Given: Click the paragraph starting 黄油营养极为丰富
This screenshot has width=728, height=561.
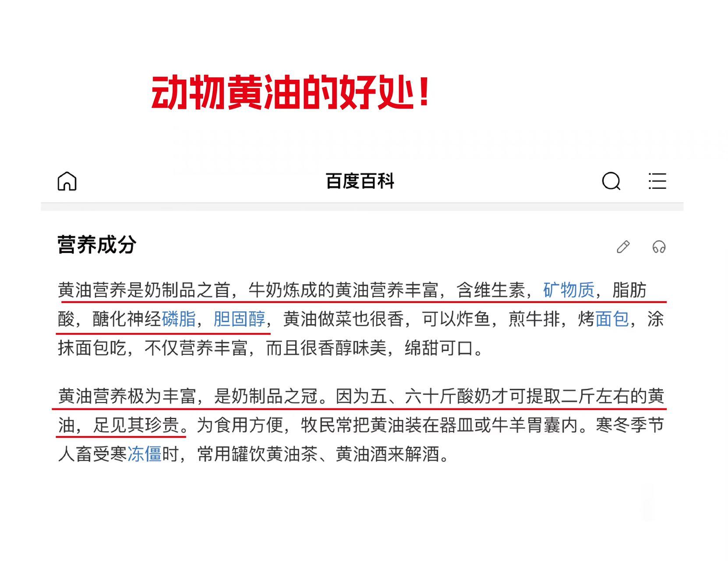Looking at the screenshot, I should tap(361, 425).
